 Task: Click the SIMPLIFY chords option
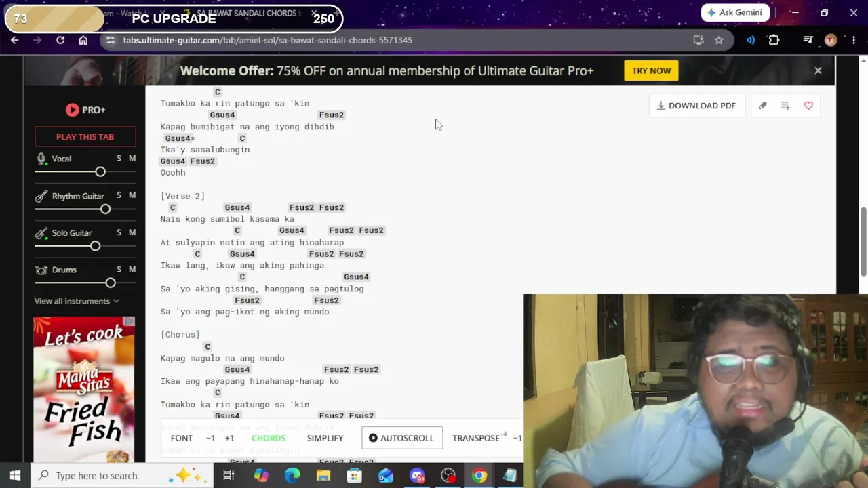(325, 438)
